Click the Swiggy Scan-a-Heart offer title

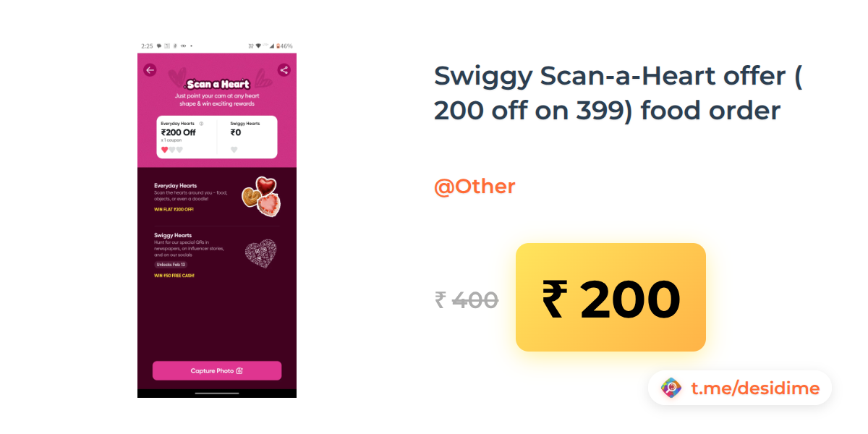(x=618, y=93)
